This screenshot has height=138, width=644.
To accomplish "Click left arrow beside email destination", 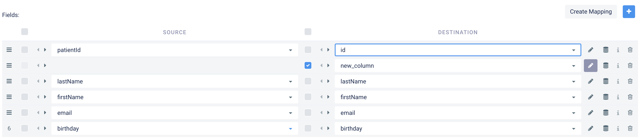I will tap(321, 113).
